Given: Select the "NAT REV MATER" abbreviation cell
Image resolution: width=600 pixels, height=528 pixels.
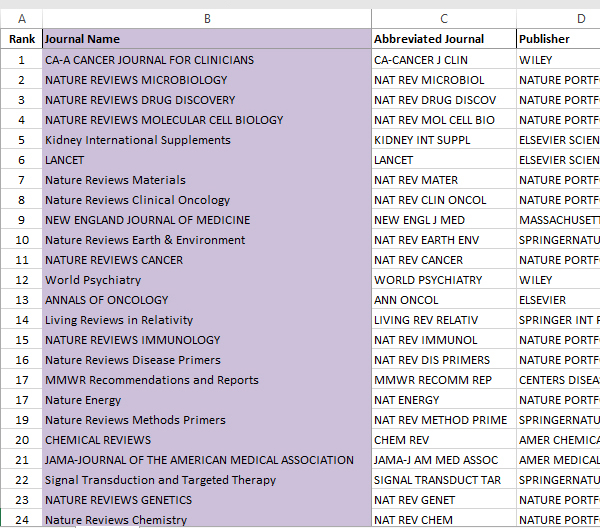Looking at the screenshot, I should pos(443,180).
